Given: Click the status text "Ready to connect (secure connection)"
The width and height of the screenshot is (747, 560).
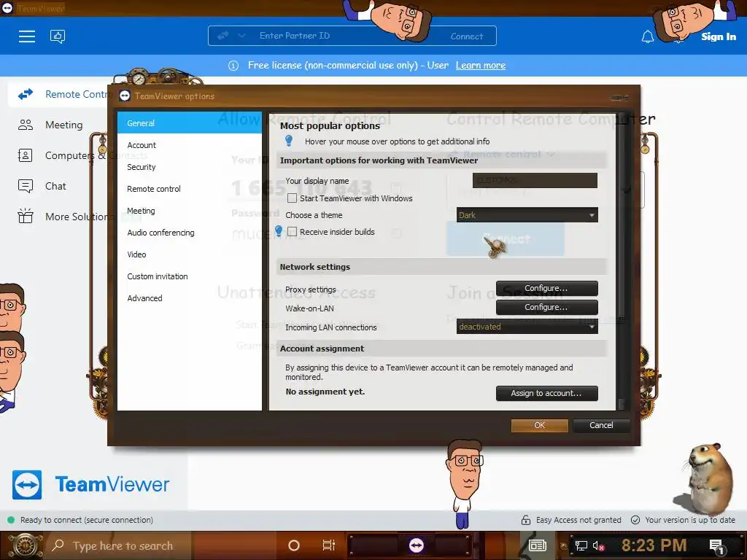Looking at the screenshot, I should click(87, 520).
